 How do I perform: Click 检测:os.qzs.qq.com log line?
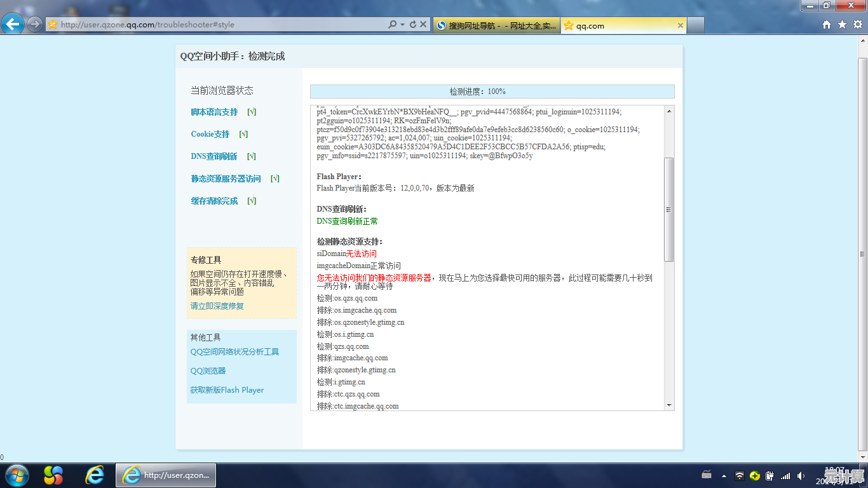(347, 298)
